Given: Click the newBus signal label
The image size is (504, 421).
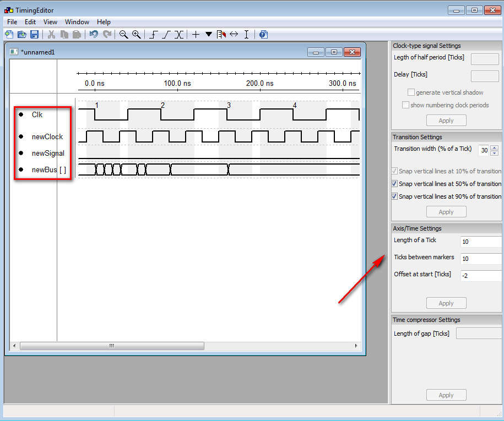Looking at the screenshot, I should 48,170.
